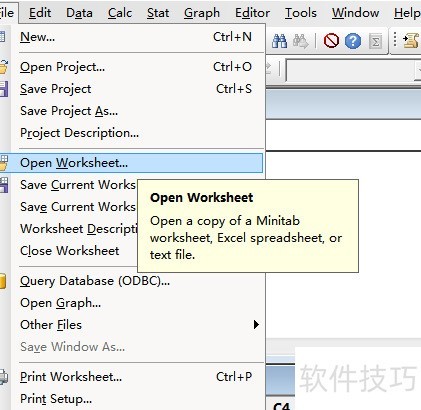Click the toolbar grip handle dots
This screenshot has height=410, width=421.
click(x=395, y=40)
